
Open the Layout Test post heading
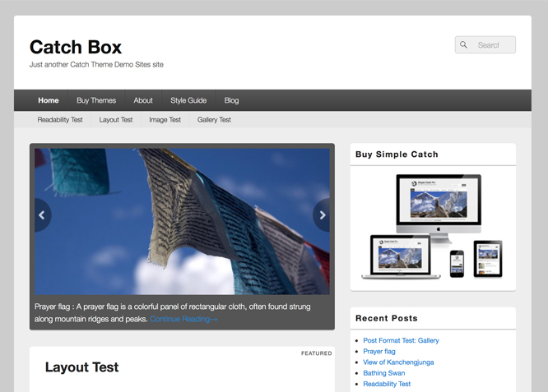pyautogui.click(x=81, y=367)
